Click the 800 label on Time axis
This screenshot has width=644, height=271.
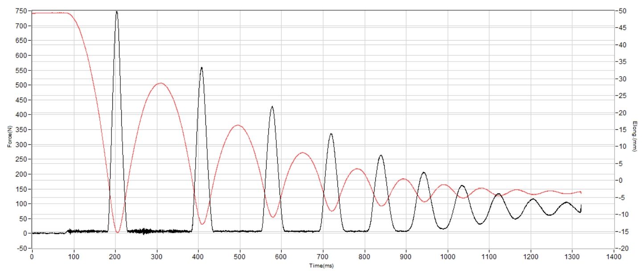coord(365,258)
